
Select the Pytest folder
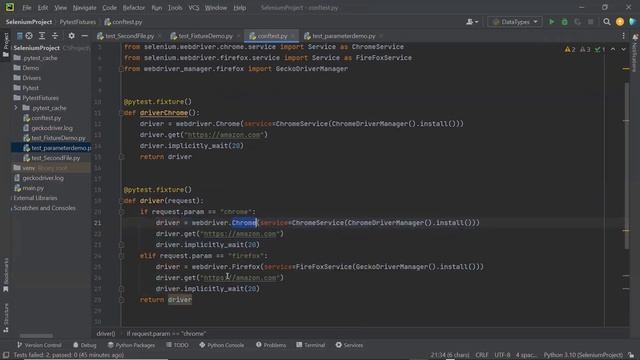(x=30, y=88)
